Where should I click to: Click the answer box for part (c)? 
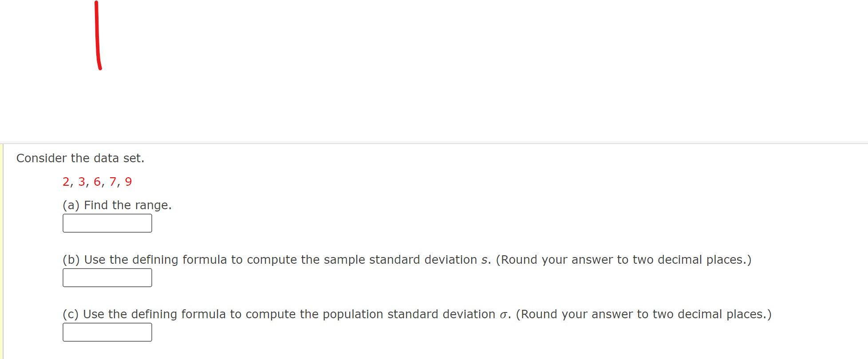tap(107, 332)
